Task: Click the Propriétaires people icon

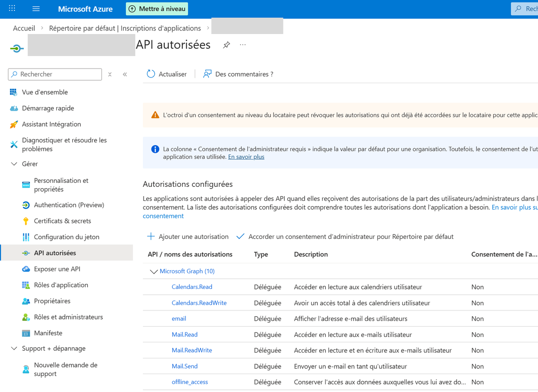Action: tap(26, 301)
